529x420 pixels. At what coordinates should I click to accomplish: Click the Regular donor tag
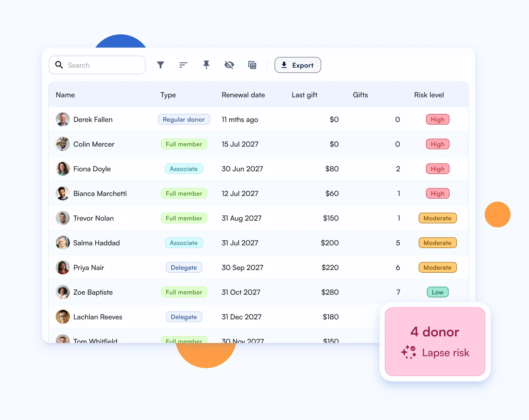[184, 119]
